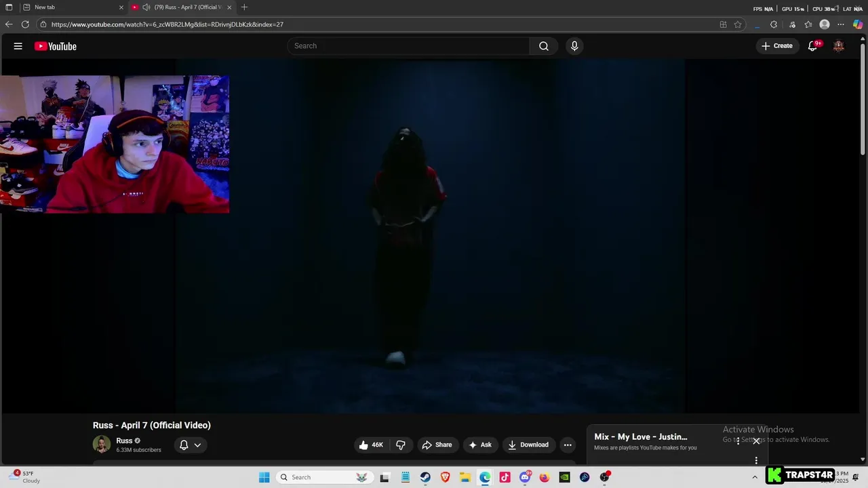Open the browser favorites list icon
Screen dimensions: 868x488
[x=808, y=24]
